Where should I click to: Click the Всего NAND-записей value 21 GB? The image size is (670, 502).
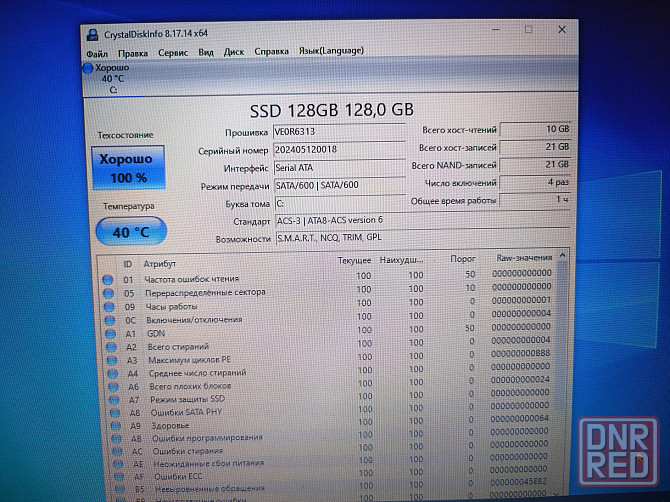click(535, 165)
